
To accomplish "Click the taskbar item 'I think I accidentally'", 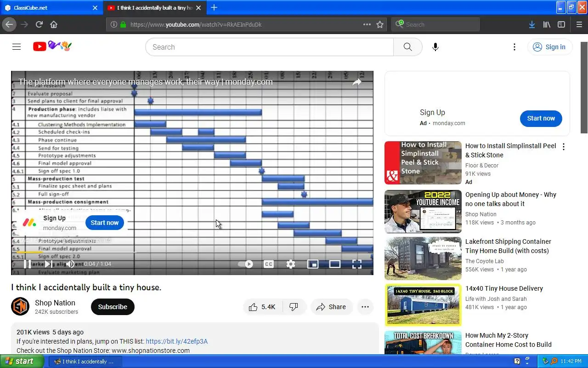I will coord(85,362).
